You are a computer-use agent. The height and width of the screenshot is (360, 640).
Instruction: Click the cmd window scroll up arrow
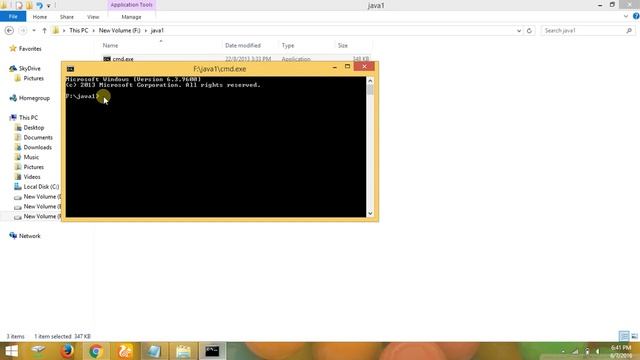(x=370, y=81)
